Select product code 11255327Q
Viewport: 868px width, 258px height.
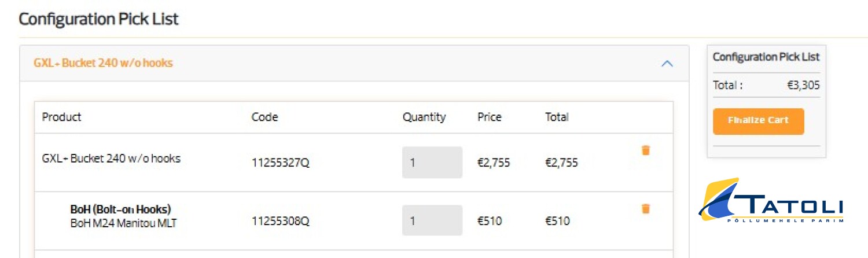(280, 163)
